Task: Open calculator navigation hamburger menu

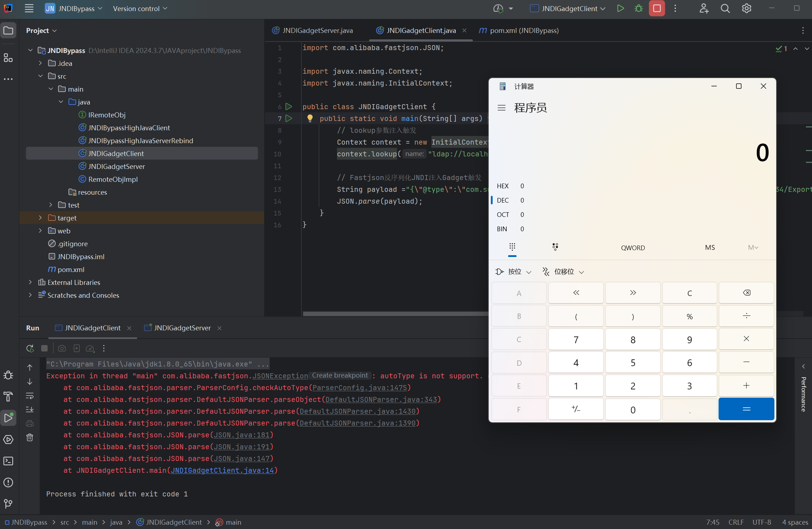Action: click(x=502, y=108)
